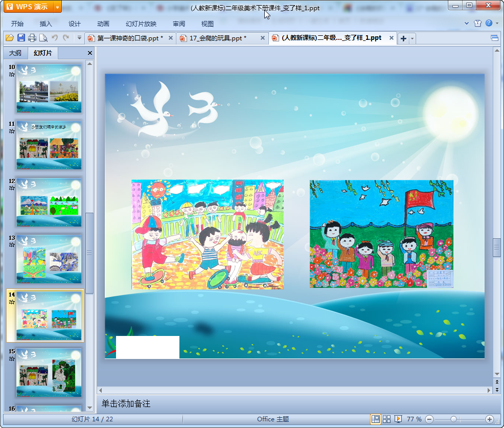Click the zoom slider handle
This screenshot has width=504, height=428.
tap(453, 419)
